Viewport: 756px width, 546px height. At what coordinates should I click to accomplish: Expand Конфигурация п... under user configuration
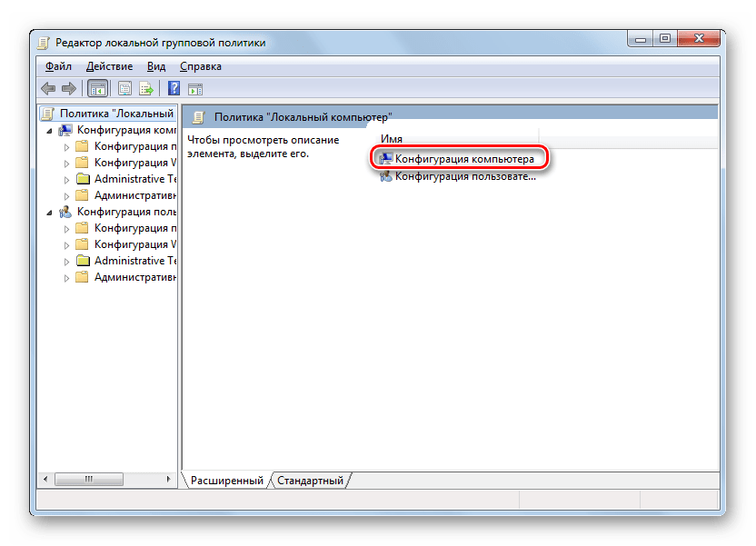pyautogui.click(x=66, y=229)
